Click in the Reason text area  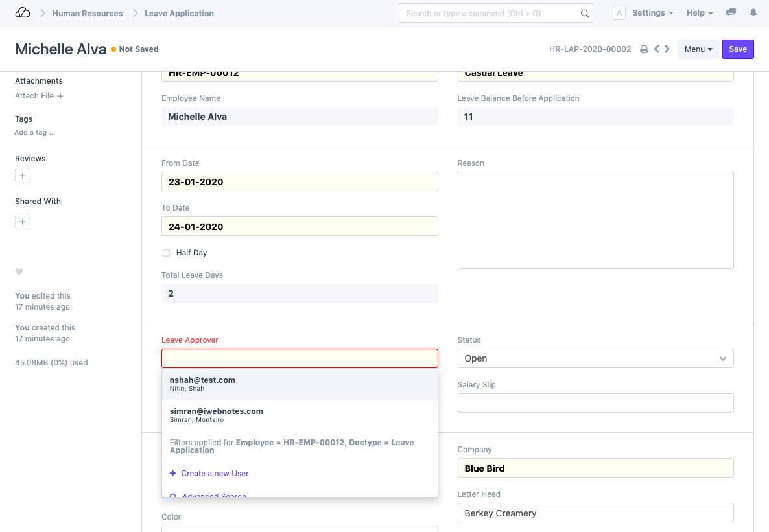coord(595,220)
